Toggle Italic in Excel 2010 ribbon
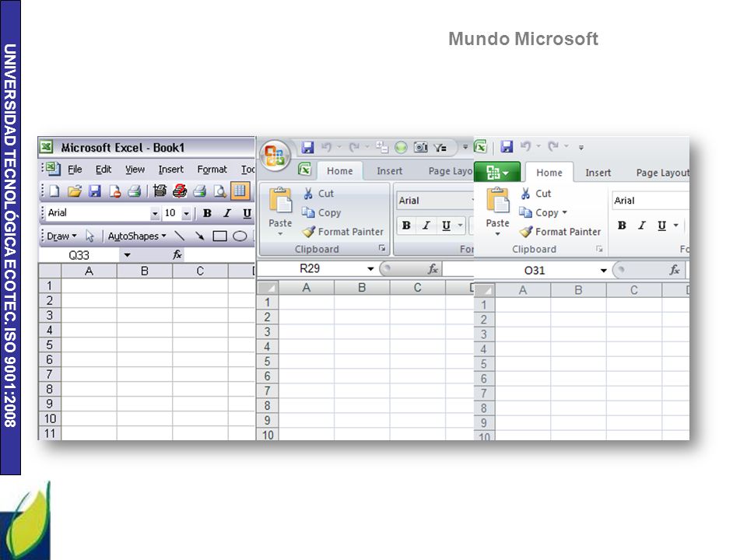747x560 pixels. pos(642,226)
